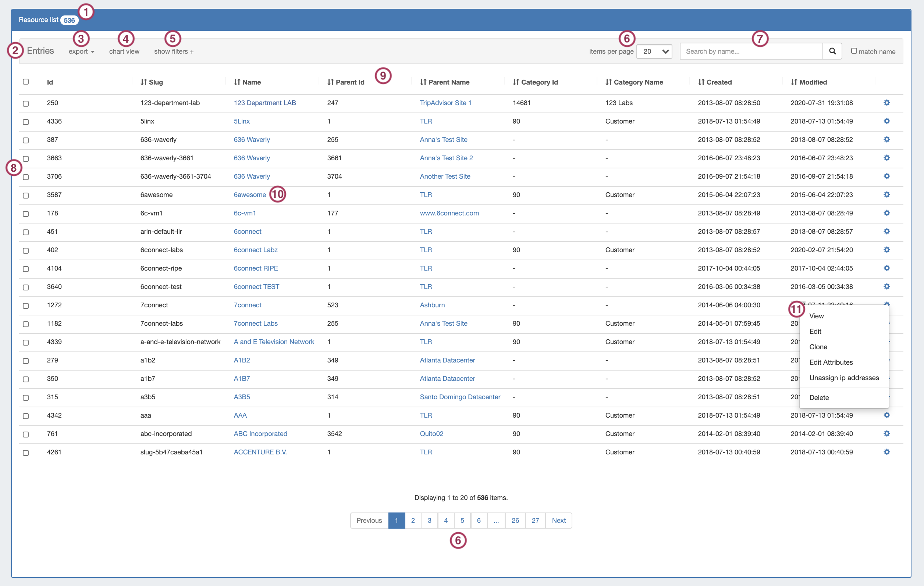
Task: Sort table by Slug column arrows
Action: pos(143,82)
